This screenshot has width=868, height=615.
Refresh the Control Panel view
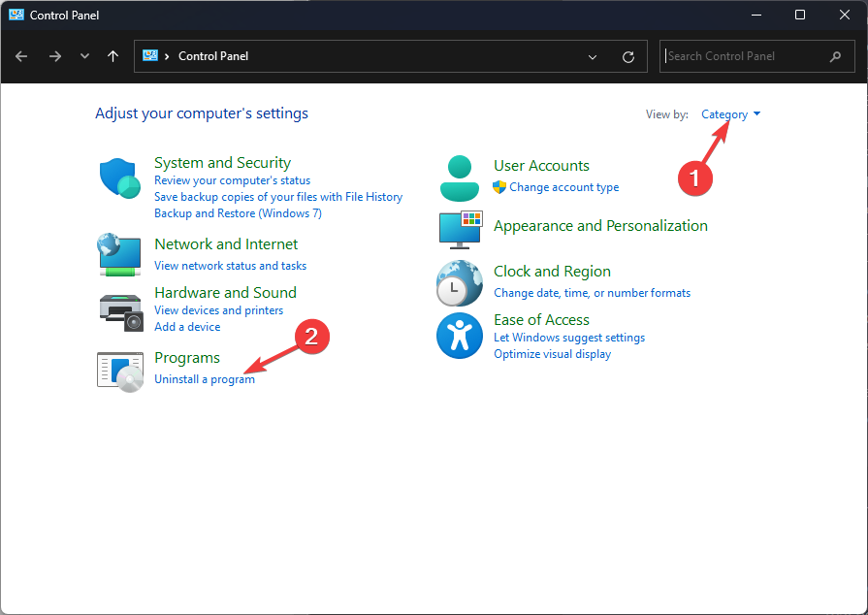coord(628,56)
